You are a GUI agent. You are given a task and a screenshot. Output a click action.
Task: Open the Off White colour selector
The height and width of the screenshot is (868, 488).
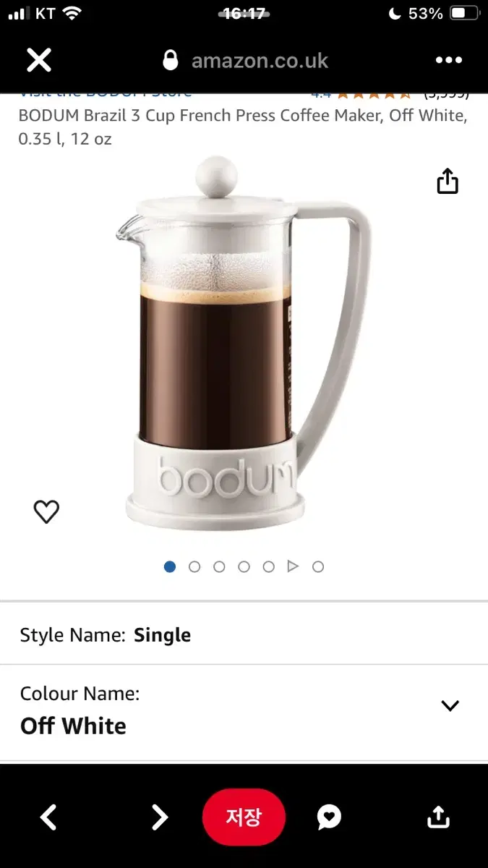coord(244,712)
